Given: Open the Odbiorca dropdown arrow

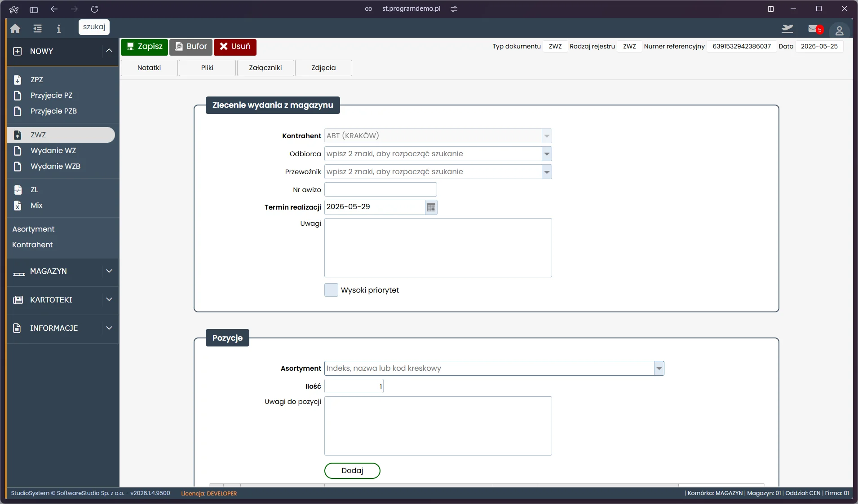Looking at the screenshot, I should click(x=547, y=154).
